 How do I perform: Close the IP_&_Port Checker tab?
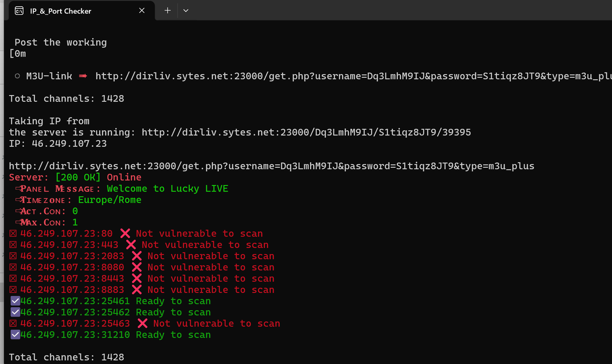(142, 11)
